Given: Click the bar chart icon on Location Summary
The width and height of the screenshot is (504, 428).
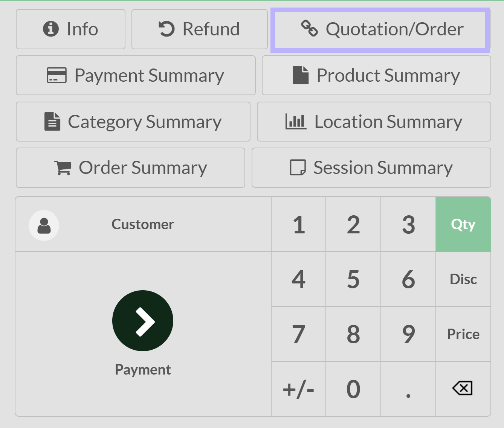Looking at the screenshot, I should pyautogui.click(x=295, y=121).
